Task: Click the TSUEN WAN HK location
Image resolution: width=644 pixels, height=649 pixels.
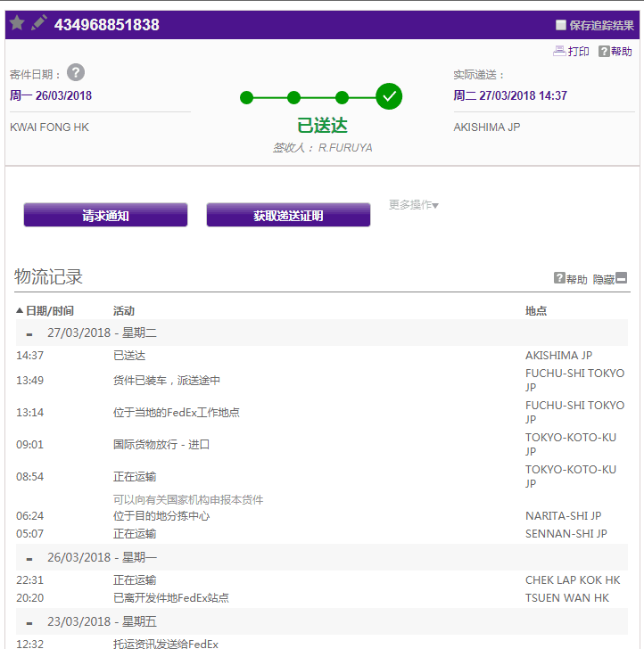Action: pyautogui.click(x=567, y=597)
